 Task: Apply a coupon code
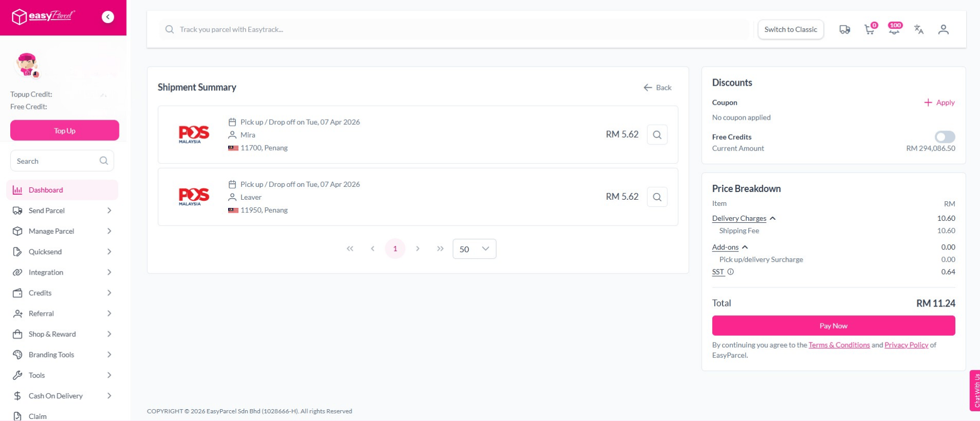click(939, 103)
